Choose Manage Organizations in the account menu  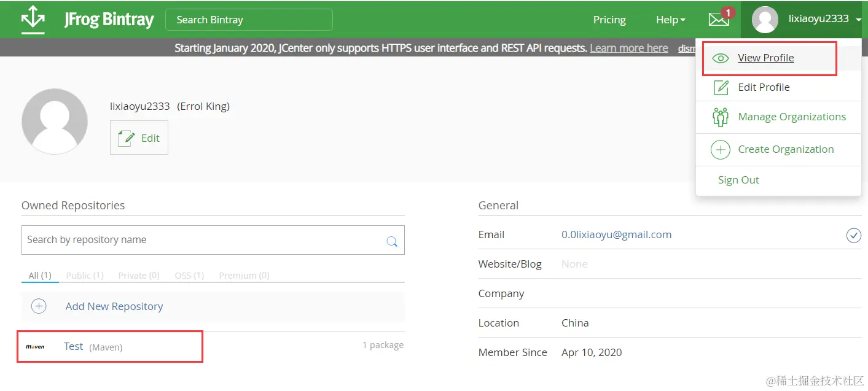(x=792, y=117)
